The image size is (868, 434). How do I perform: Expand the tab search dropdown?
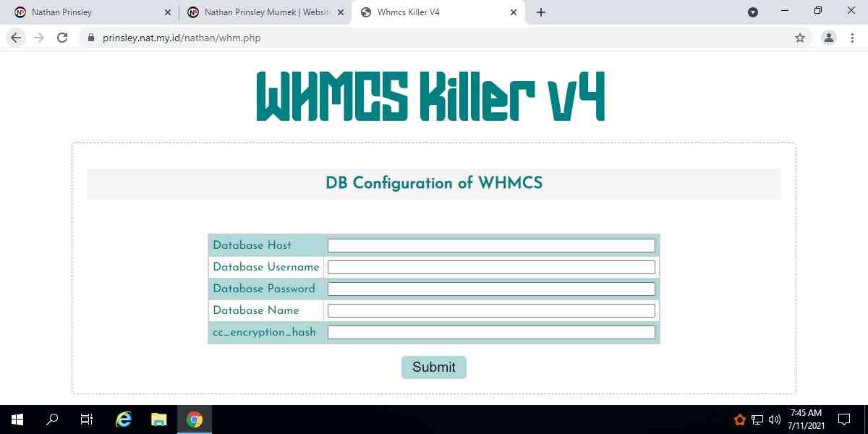[753, 12]
